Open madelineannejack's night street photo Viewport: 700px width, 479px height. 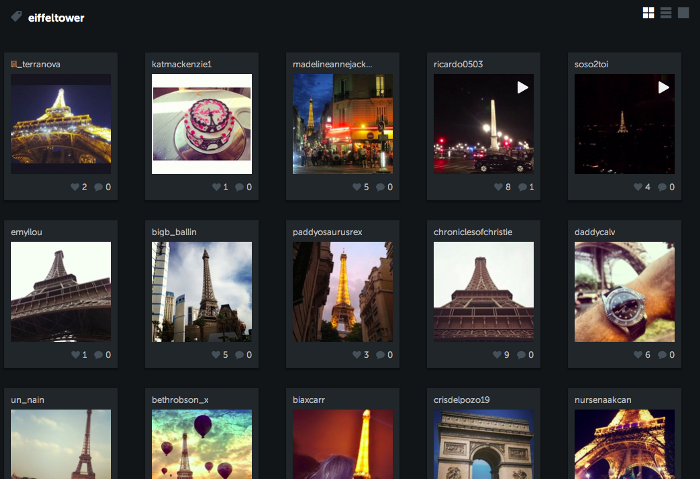pyautogui.click(x=343, y=124)
